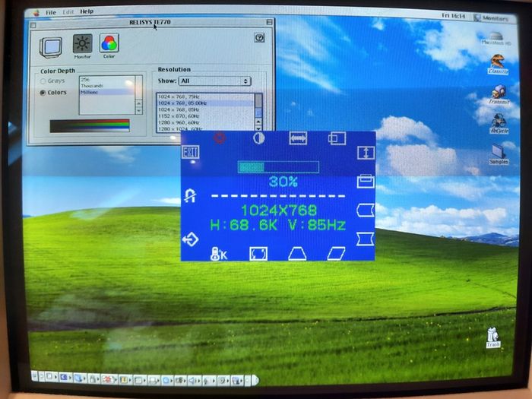This screenshot has height=399, width=532.
Task: Select the contrast half-circle icon in OSD
Action: point(259,138)
